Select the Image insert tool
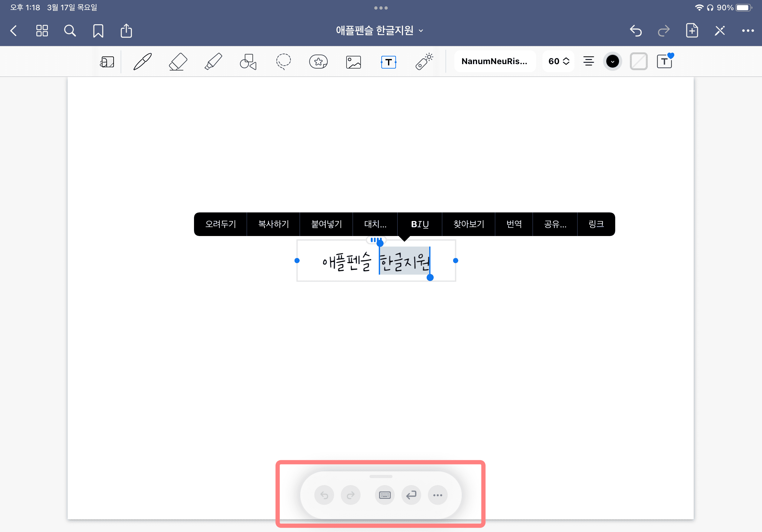The width and height of the screenshot is (762, 532). click(x=354, y=62)
